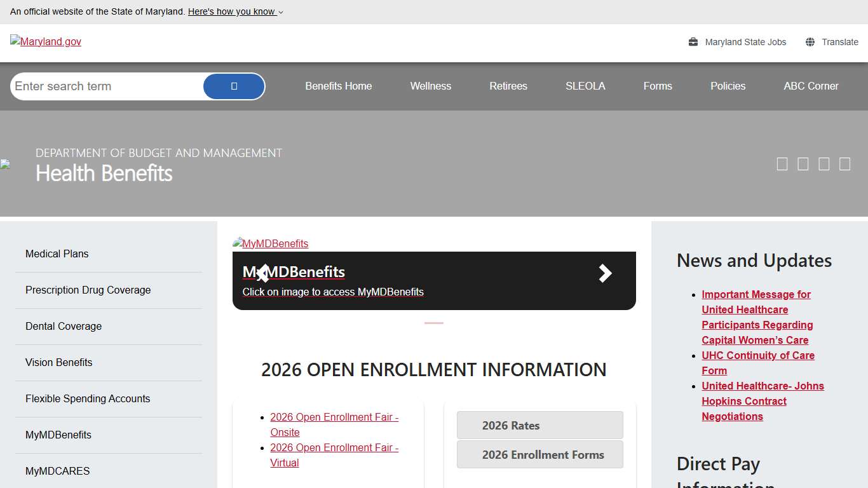Click the briefcase icon beside Maryland State Jobs

693,42
